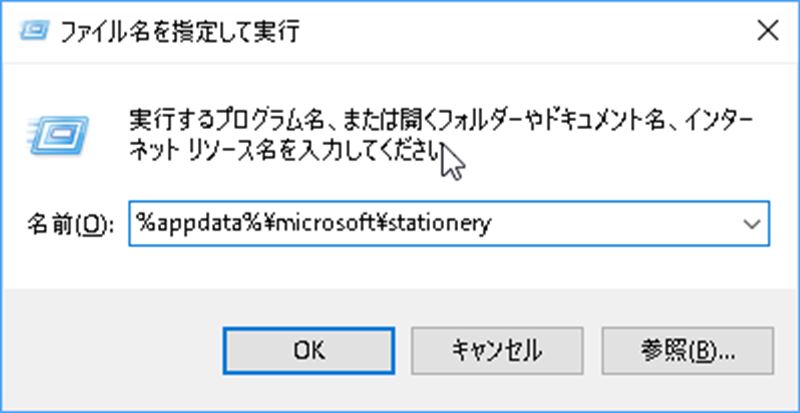Click the キャンセル button
800x413 pixels.
tap(497, 349)
